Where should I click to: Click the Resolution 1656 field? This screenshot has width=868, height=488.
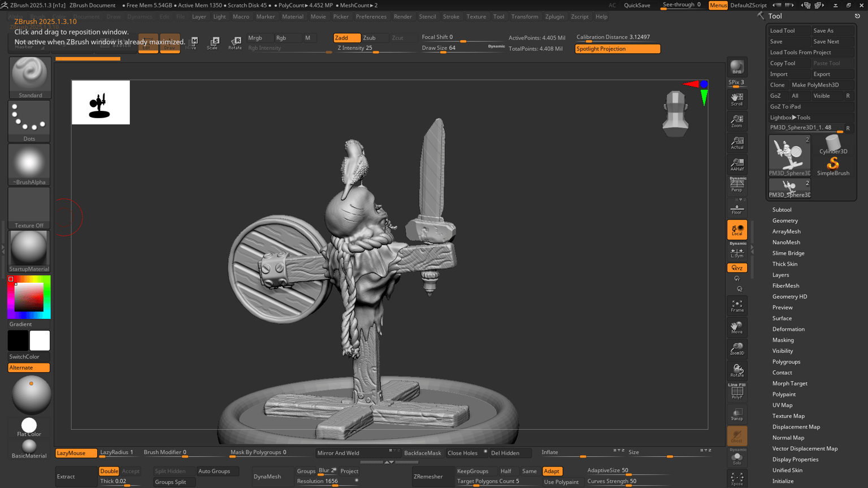pos(328,482)
